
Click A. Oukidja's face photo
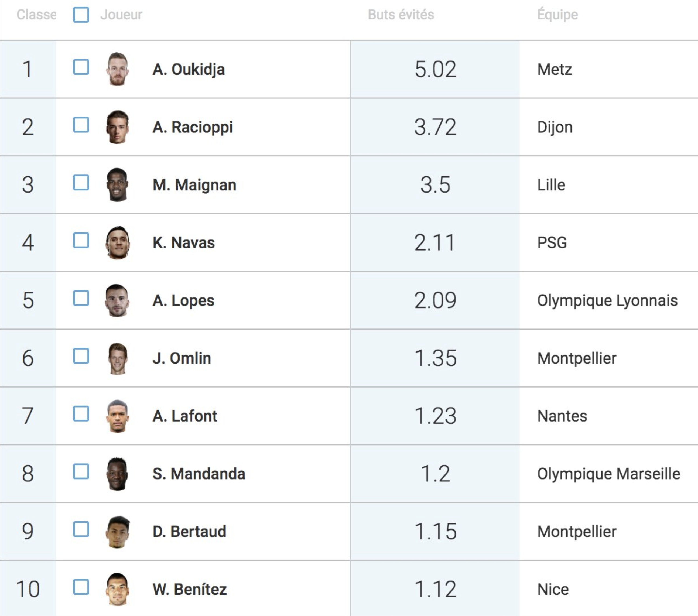point(118,69)
